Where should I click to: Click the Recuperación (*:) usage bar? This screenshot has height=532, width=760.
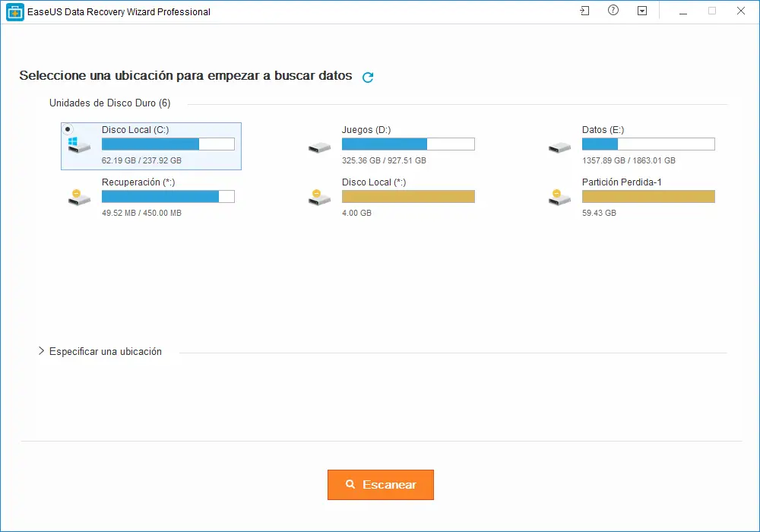tap(168, 196)
